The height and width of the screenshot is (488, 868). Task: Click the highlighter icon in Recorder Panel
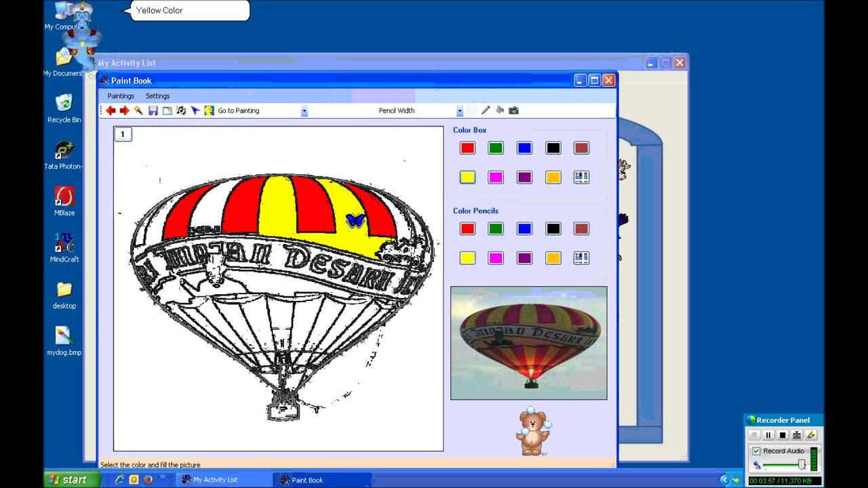click(811, 435)
